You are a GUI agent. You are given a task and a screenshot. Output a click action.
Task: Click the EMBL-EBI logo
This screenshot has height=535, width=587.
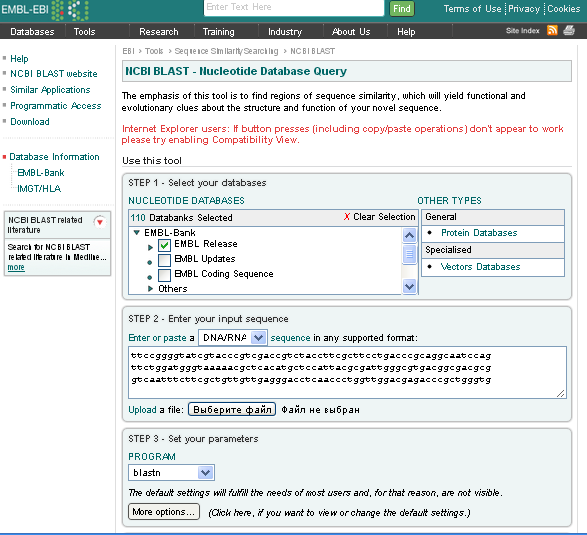click(45, 10)
